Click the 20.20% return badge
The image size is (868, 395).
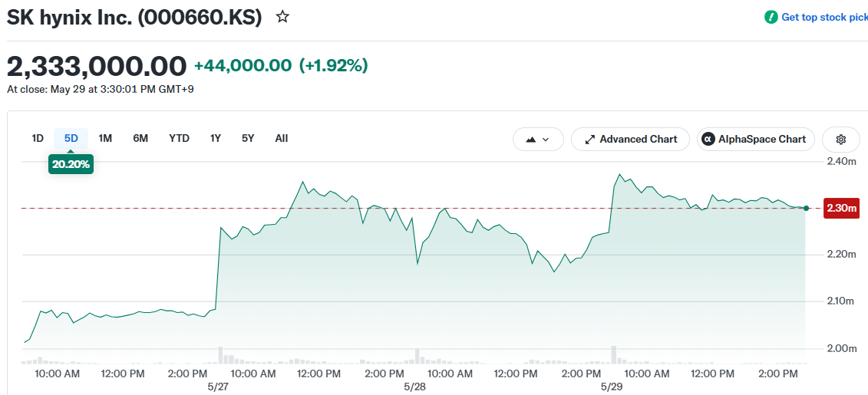tap(71, 164)
